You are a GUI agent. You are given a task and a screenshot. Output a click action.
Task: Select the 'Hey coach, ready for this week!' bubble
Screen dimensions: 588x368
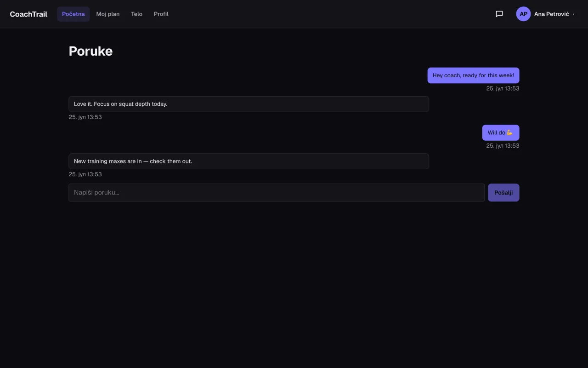[473, 75]
